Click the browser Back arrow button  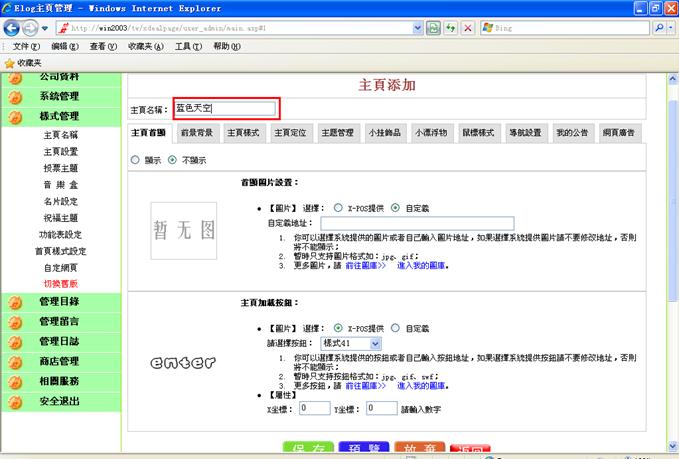click(13, 28)
